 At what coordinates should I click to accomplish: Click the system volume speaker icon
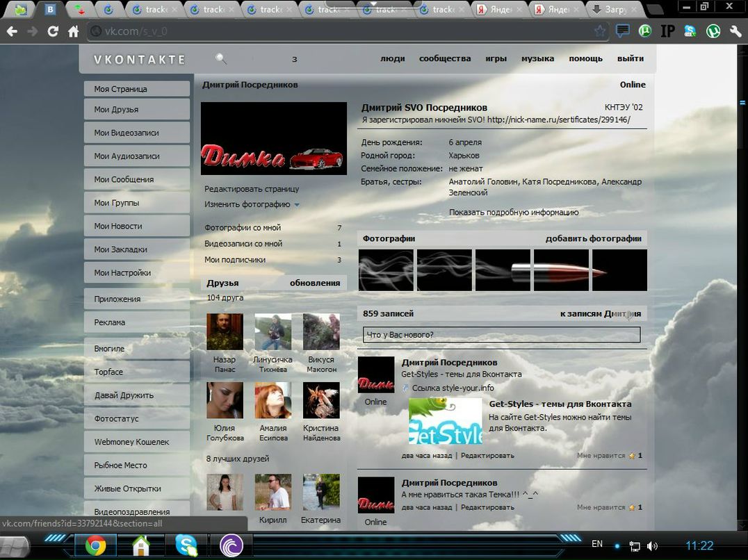click(652, 546)
